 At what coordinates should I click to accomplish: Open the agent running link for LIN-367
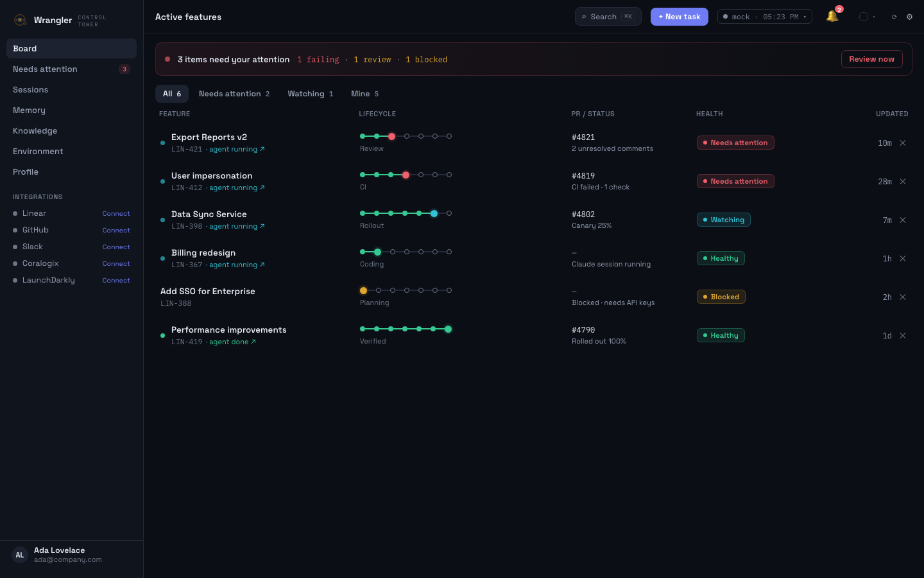(x=237, y=265)
